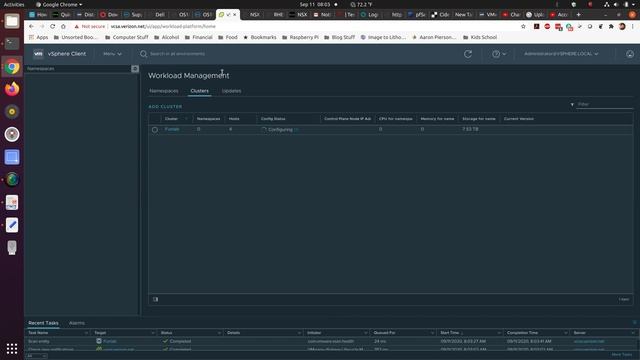This screenshot has height=360, width=640.
Task: Open Chrome three-dot menu
Action: point(633,26)
